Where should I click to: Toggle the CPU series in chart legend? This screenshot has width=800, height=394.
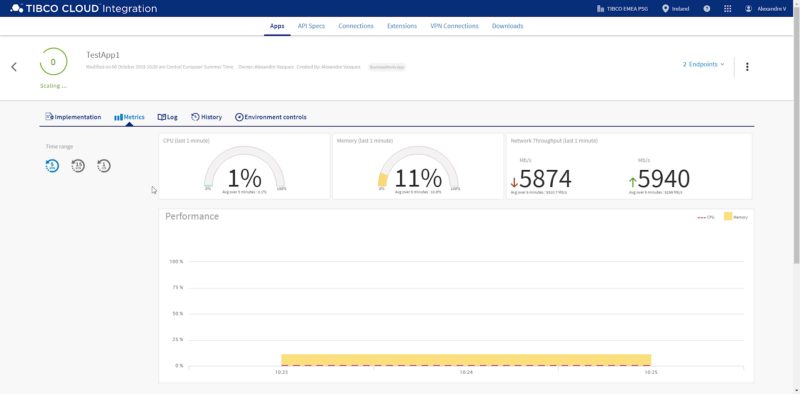pyautogui.click(x=706, y=217)
